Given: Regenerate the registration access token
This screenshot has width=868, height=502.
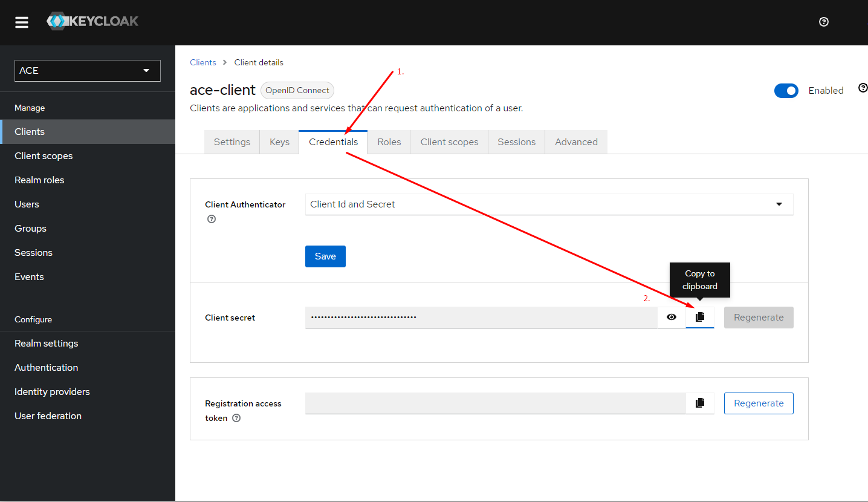Looking at the screenshot, I should (x=759, y=403).
